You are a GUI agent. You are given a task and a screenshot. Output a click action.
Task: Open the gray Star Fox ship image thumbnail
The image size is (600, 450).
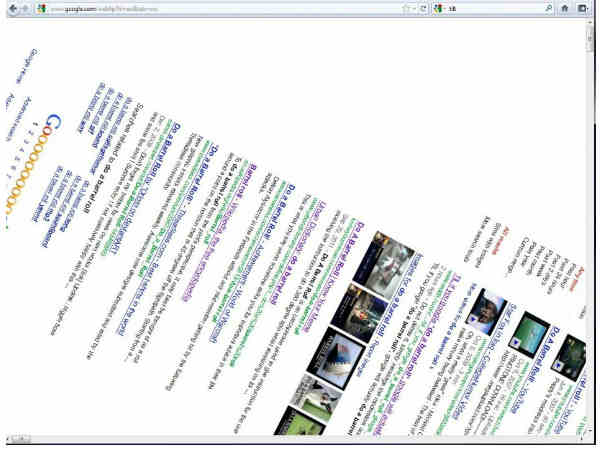[383, 264]
